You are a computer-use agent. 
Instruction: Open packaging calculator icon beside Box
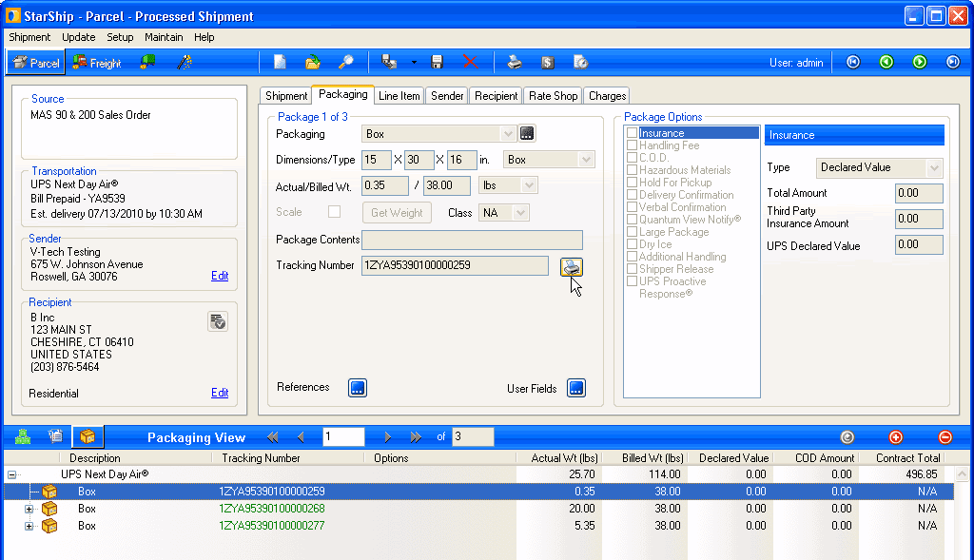[x=527, y=133]
